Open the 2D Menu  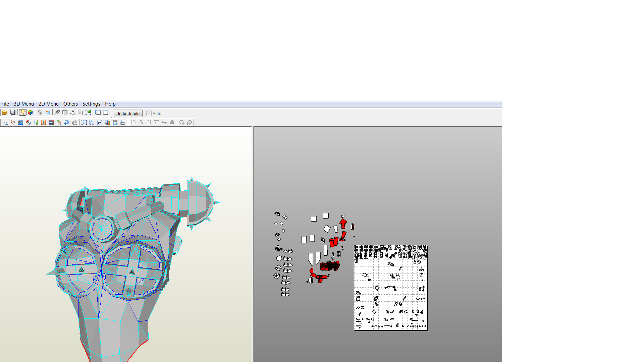(x=49, y=104)
